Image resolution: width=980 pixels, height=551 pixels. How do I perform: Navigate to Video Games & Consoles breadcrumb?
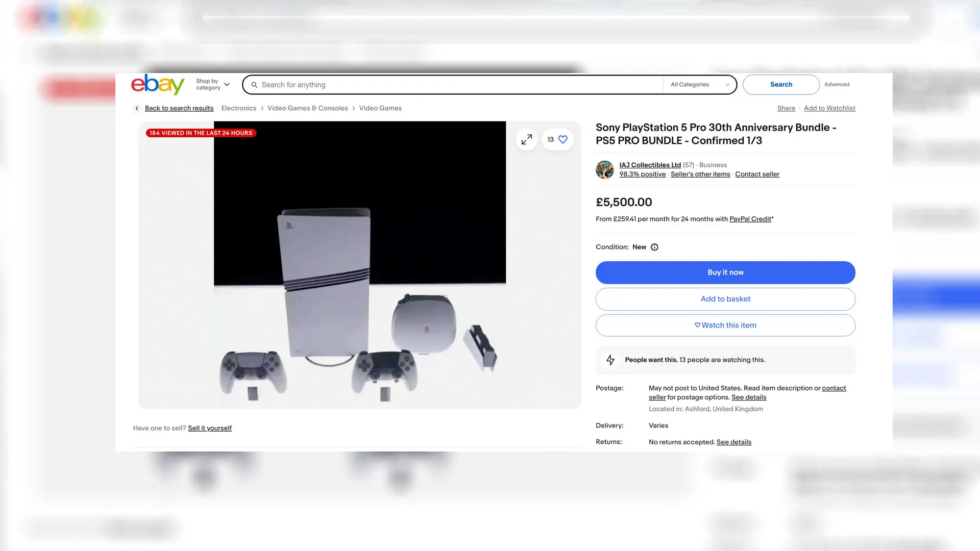tap(307, 108)
